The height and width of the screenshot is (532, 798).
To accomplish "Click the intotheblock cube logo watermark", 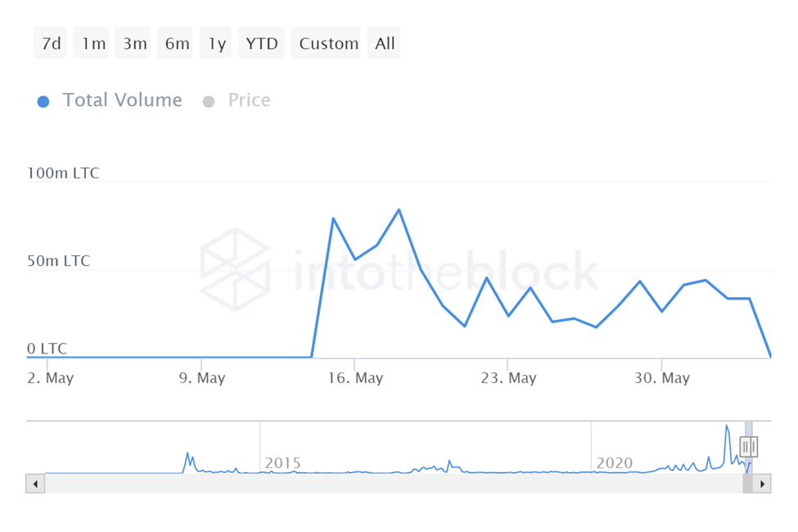I will 236,269.
